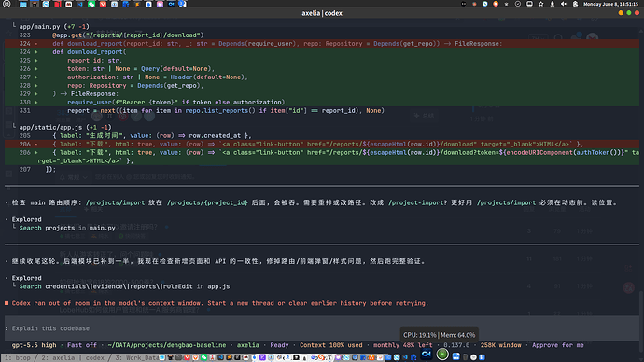This screenshot has width=644, height=362.
Task: Click 'monthly 48% left' in status line
Action: (x=403, y=345)
